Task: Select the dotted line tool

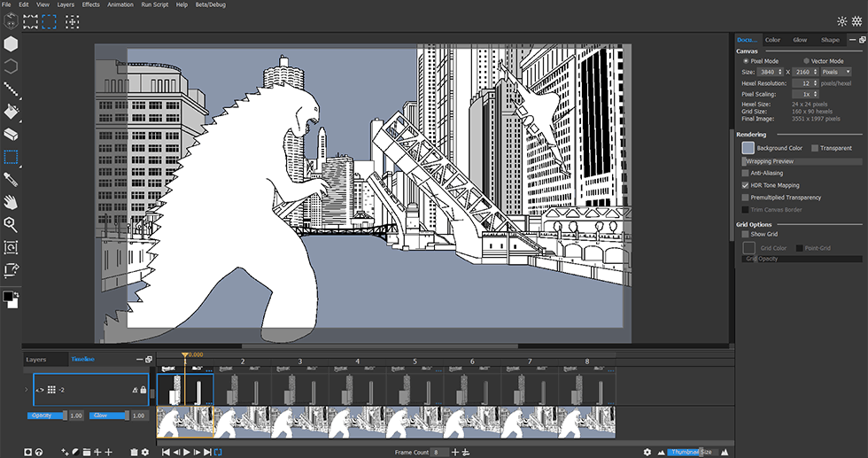Action: coord(11,89)
